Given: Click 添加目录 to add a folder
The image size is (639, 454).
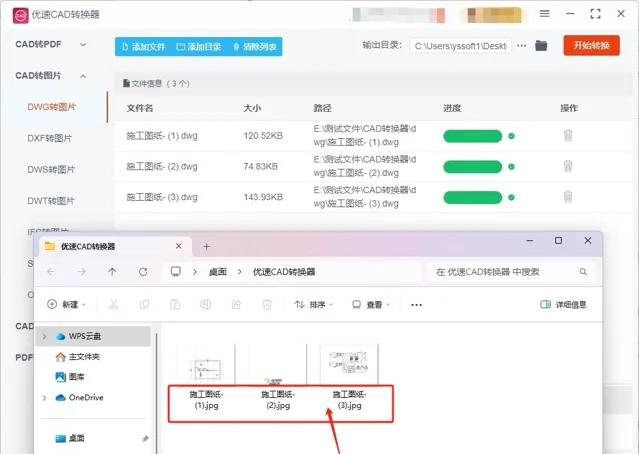Looking at the screenshot, I should (x=198, y=47).
